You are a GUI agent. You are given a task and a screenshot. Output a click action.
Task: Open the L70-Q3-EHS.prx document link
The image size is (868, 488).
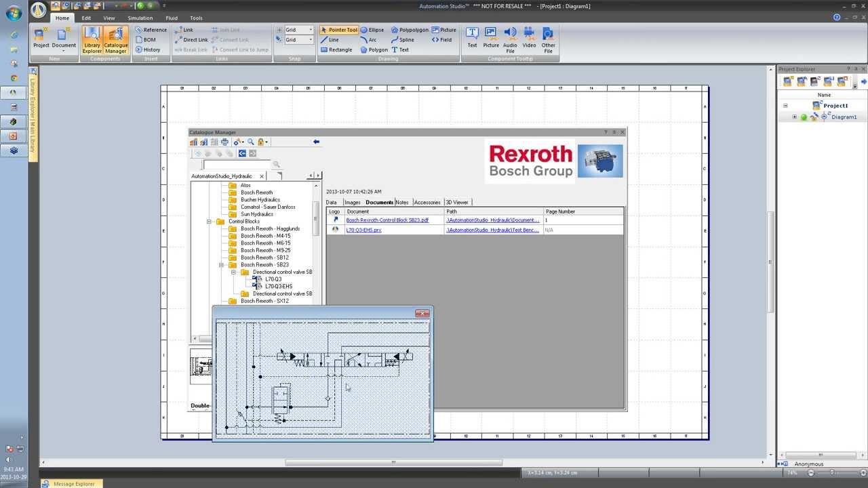(363, 230)
